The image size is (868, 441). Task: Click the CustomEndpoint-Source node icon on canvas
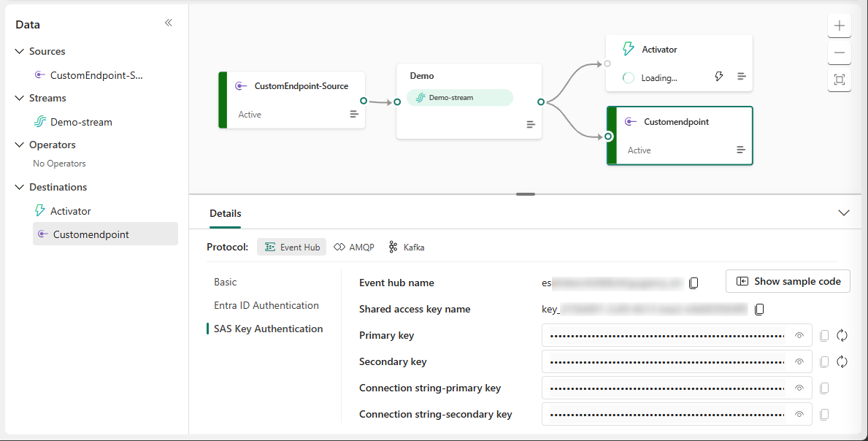click(240, 85)
